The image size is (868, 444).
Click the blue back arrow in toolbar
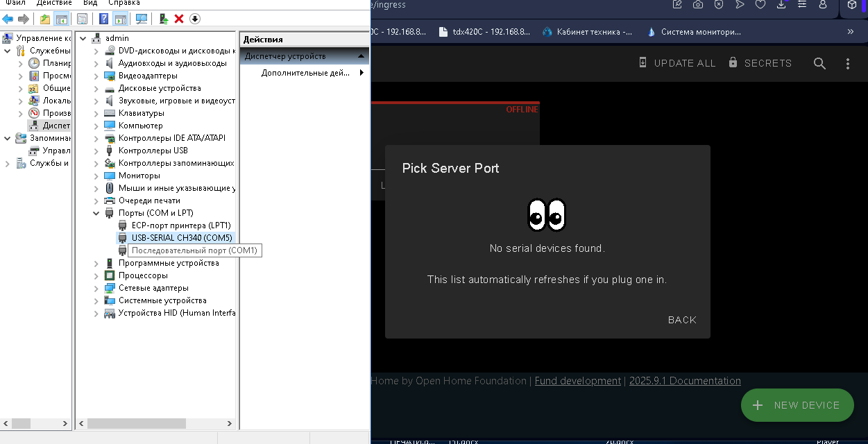pyautogui.click(x=8, y=19)
